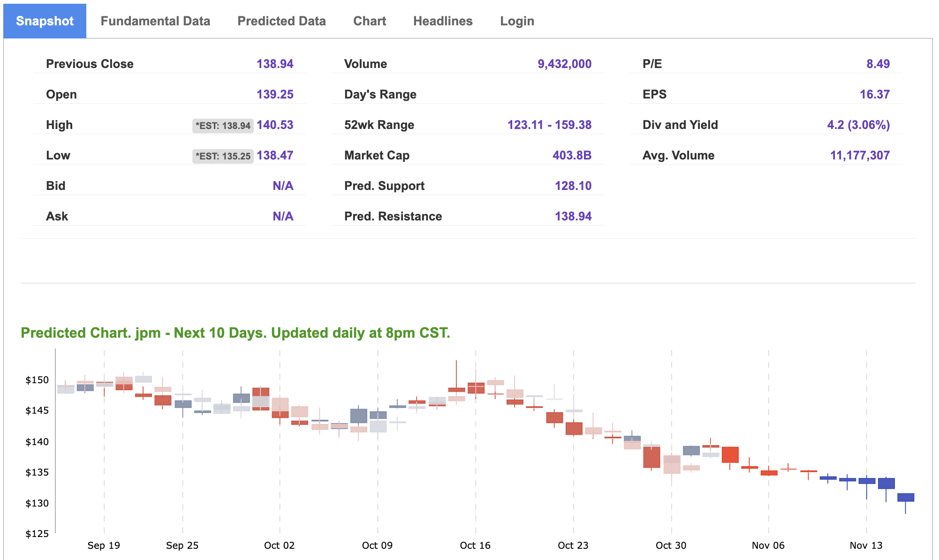
Task: Click the EST: 138.94 badge next to High
Action: 223,125
